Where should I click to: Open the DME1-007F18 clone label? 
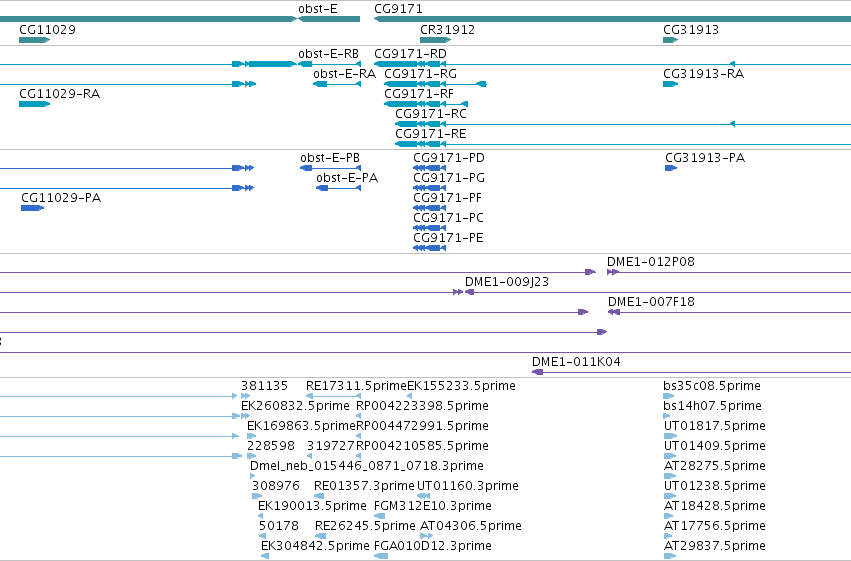pos(651,302)
